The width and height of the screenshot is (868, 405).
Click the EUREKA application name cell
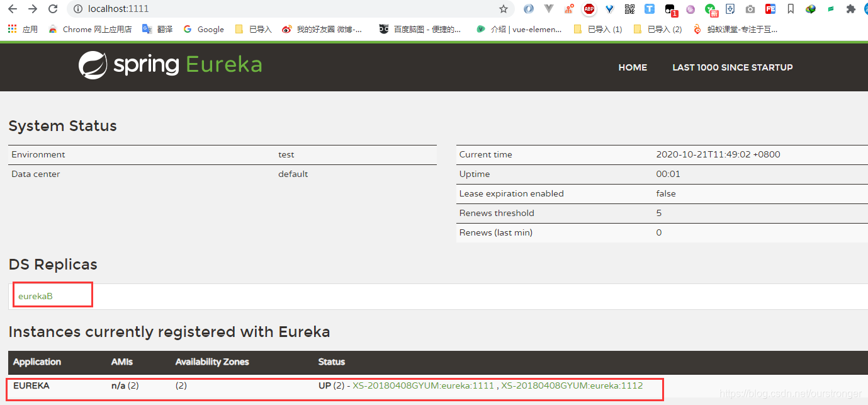31,385
